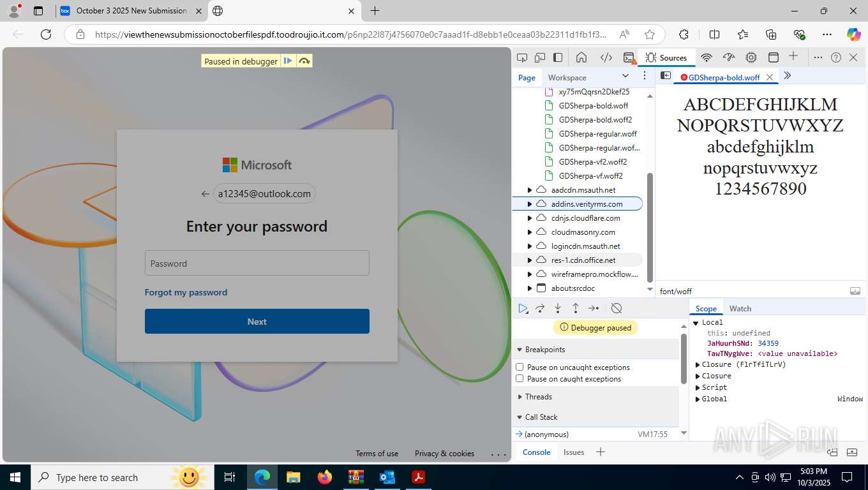Go back from a12345@outlook.com account

pyautogui.click(x=205, y=194)
